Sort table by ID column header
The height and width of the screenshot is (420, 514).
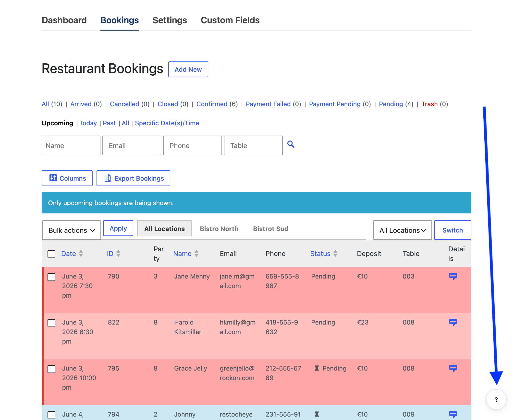click(x=110, y=254)
